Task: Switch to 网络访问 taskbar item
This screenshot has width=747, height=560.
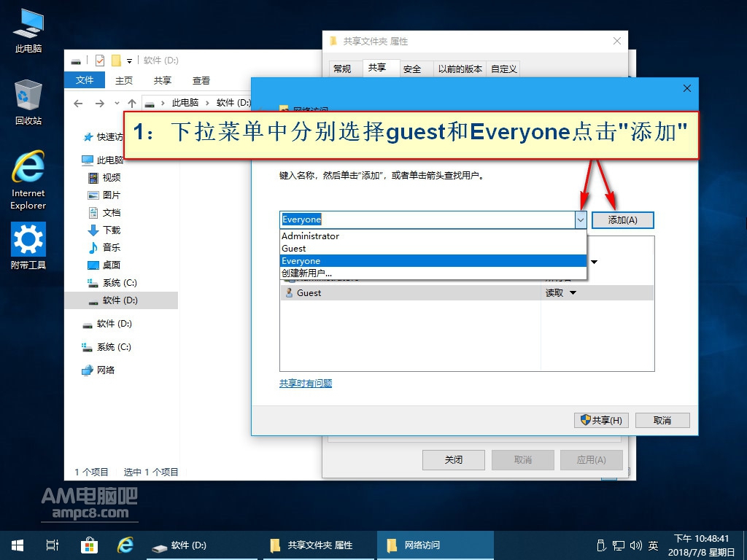Action: 436,545
